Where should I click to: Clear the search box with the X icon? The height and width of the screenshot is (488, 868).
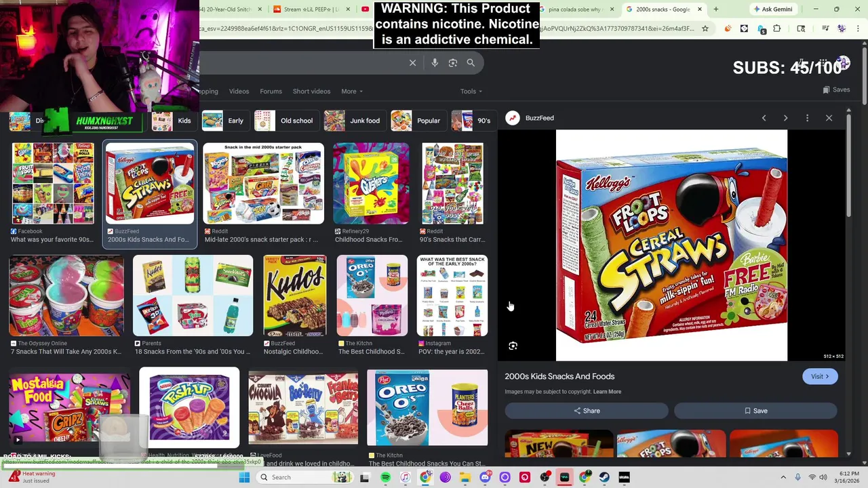coord(412,62)
